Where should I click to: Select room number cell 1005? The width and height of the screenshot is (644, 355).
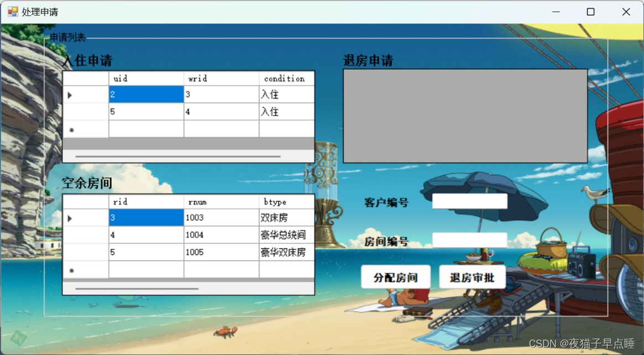(x=221, y=252)
